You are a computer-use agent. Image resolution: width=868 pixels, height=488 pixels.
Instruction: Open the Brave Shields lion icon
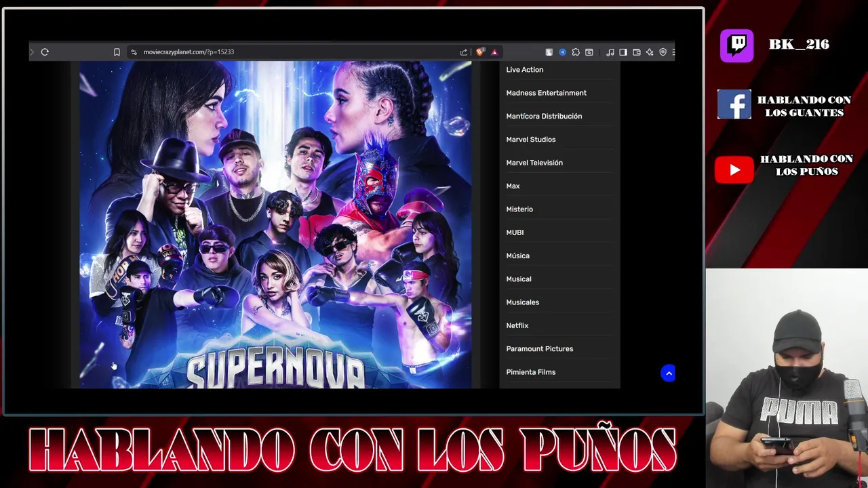480,52
